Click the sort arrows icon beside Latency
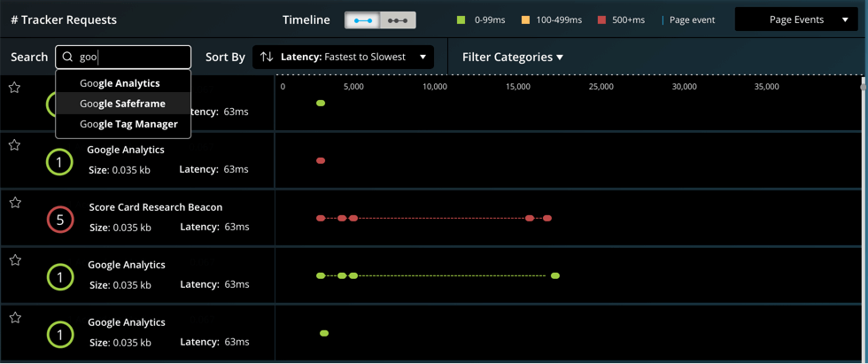This screenshot has height=364, width=868. tap(267, 58)
